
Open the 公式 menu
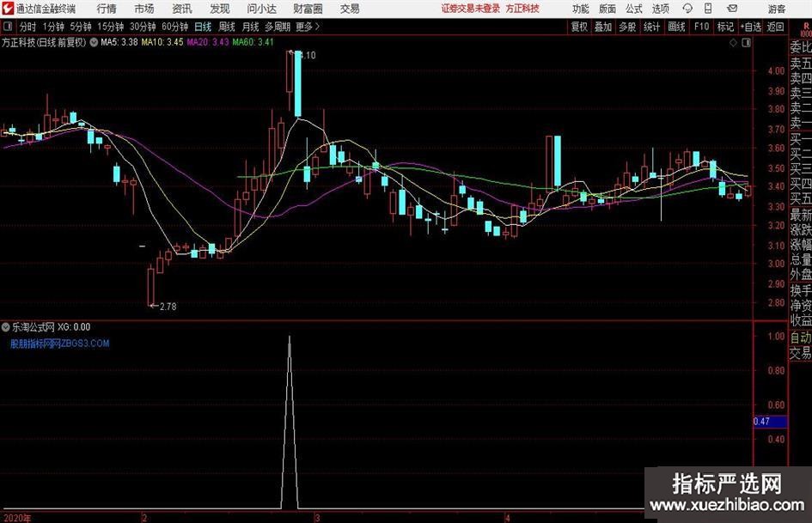click(x=634, y=9)
